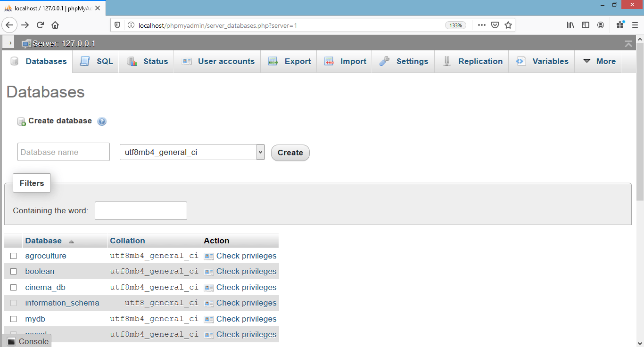
Task: Focus the Containing the word filter field
Action: click(141, 210)
